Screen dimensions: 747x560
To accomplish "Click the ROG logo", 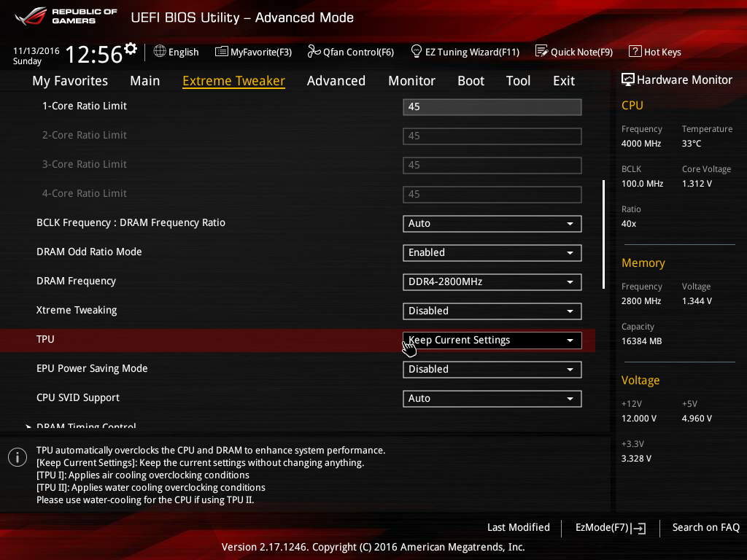I will (31, 16).
